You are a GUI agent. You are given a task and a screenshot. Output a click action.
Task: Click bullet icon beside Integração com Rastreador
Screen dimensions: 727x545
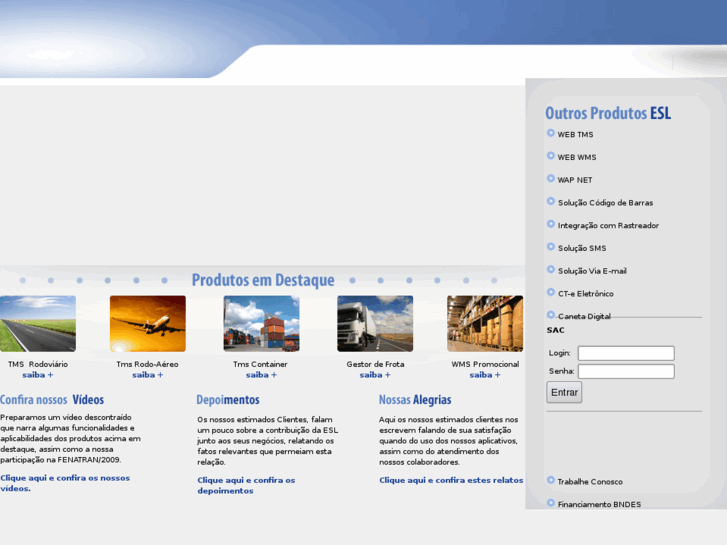pos(551,224)
